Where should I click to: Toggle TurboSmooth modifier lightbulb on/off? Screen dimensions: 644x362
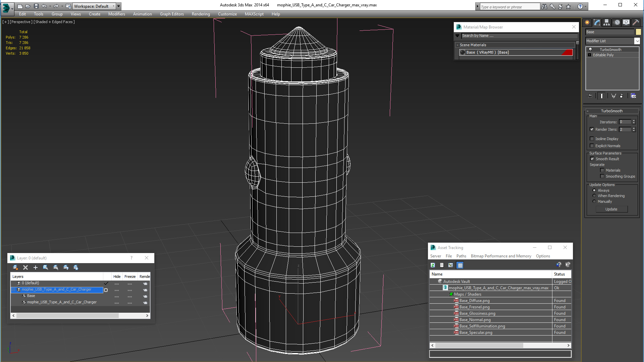590,50
